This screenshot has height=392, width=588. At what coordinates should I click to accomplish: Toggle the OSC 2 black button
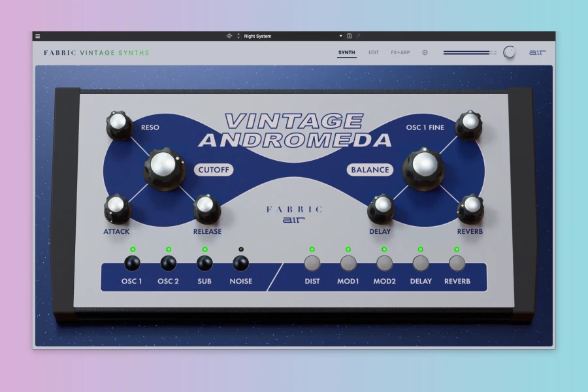[x=169, y=263]
